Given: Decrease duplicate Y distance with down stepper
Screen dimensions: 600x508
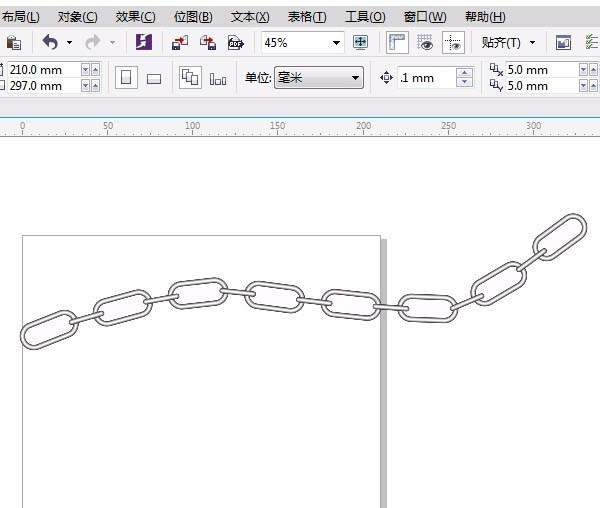Looking at the screenshot, I should coord(583,86).
